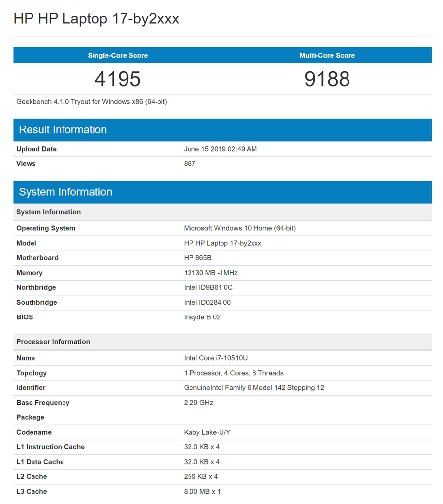Select the Multi-Core Score header

click(x=327, y=55)
